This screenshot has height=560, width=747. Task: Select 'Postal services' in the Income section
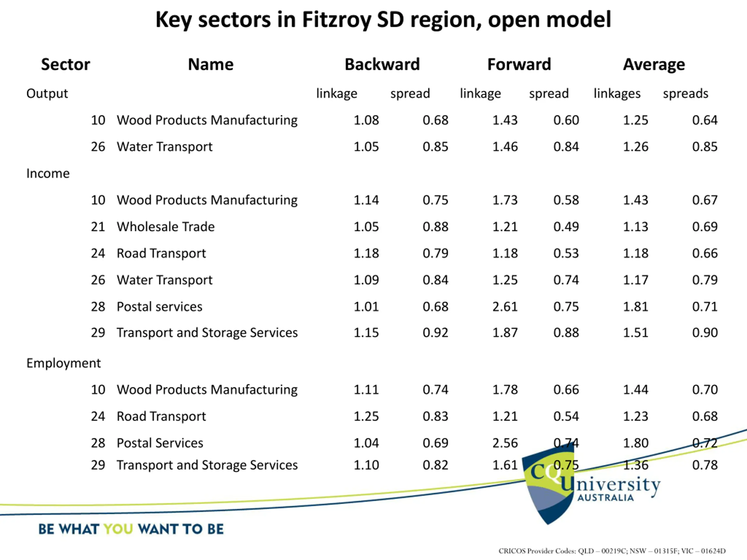pyautogui.click(x=159, y=307)
